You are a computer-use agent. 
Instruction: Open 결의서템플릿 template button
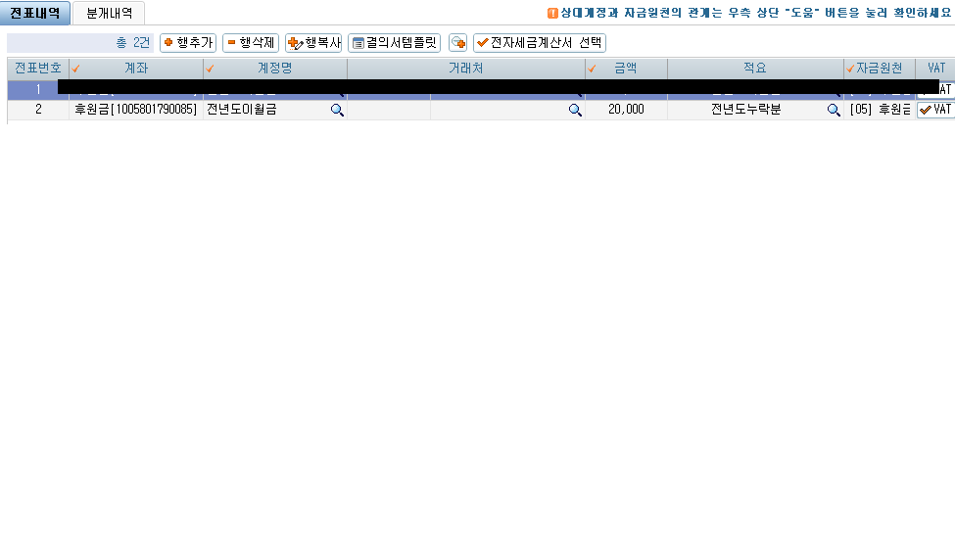pos(394,43)
